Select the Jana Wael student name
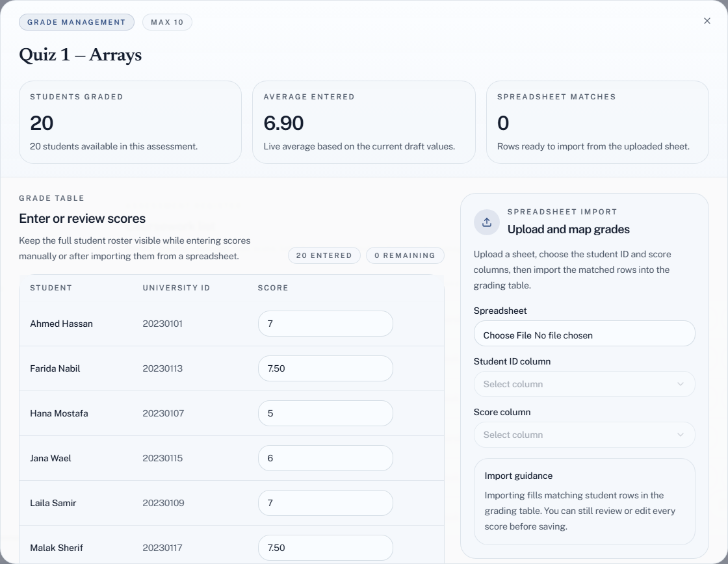The image size is (728, 564). pos(51,458)
